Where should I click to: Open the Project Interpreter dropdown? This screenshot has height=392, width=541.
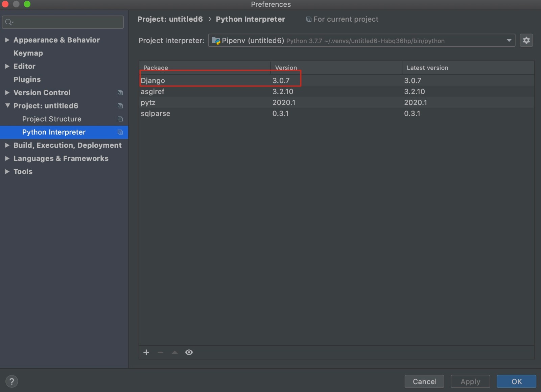tap(509, 41)
